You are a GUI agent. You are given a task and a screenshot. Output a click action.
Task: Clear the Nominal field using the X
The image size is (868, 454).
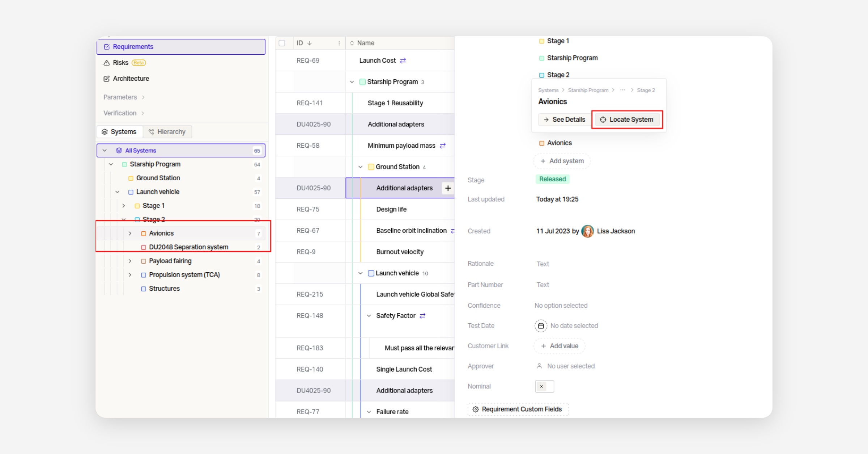[541, 386]
